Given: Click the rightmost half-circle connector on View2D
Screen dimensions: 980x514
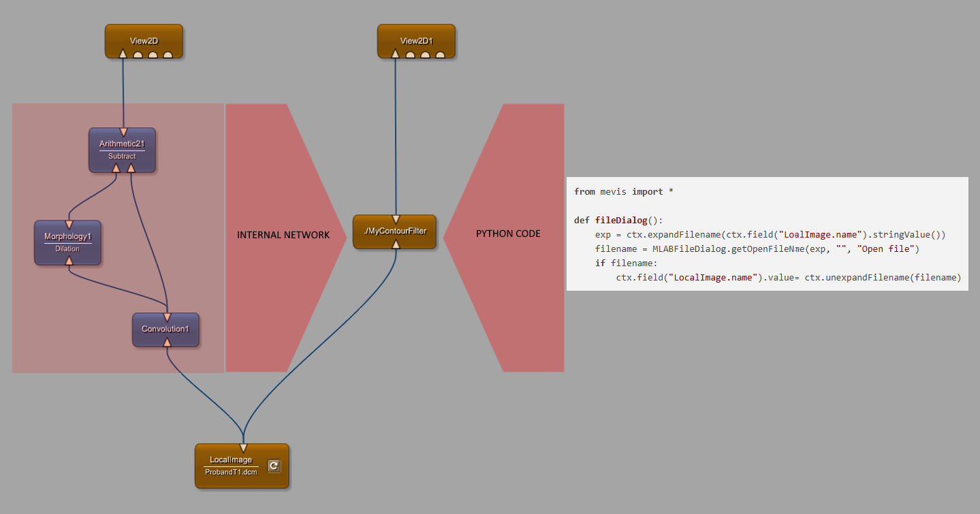Looking at the screenshot, I should click(168, 55).
